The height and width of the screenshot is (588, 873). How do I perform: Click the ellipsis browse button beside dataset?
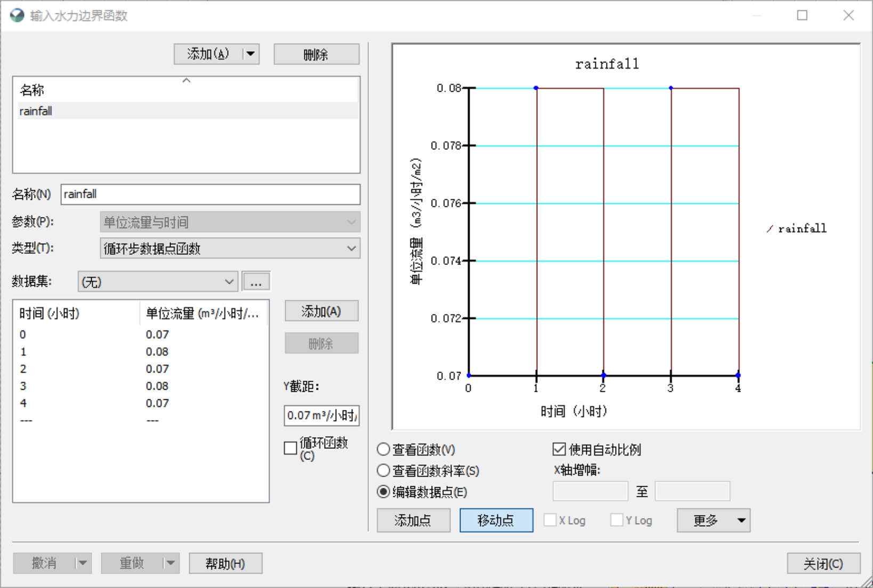click(x=256, y=281)
